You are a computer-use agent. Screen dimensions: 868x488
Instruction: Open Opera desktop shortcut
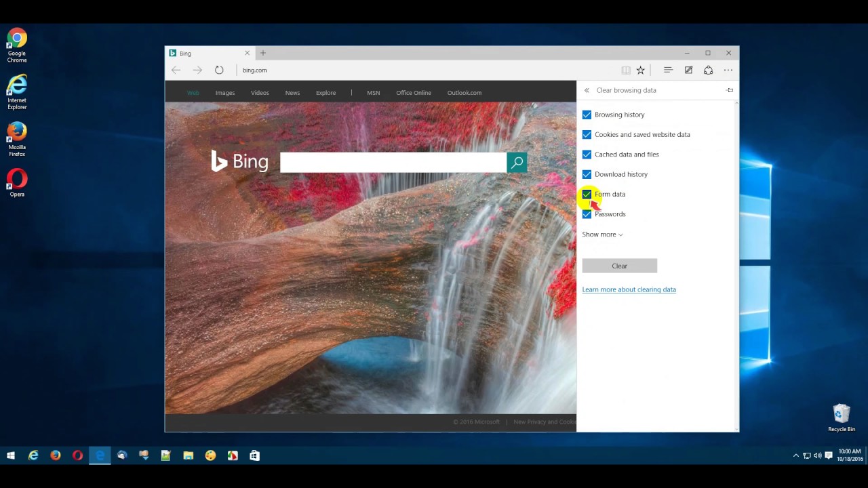(x=17, y=183)
